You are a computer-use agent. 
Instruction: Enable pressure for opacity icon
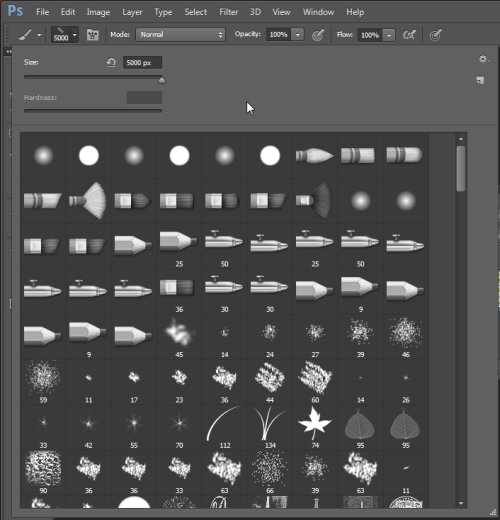tap(318, 35)
